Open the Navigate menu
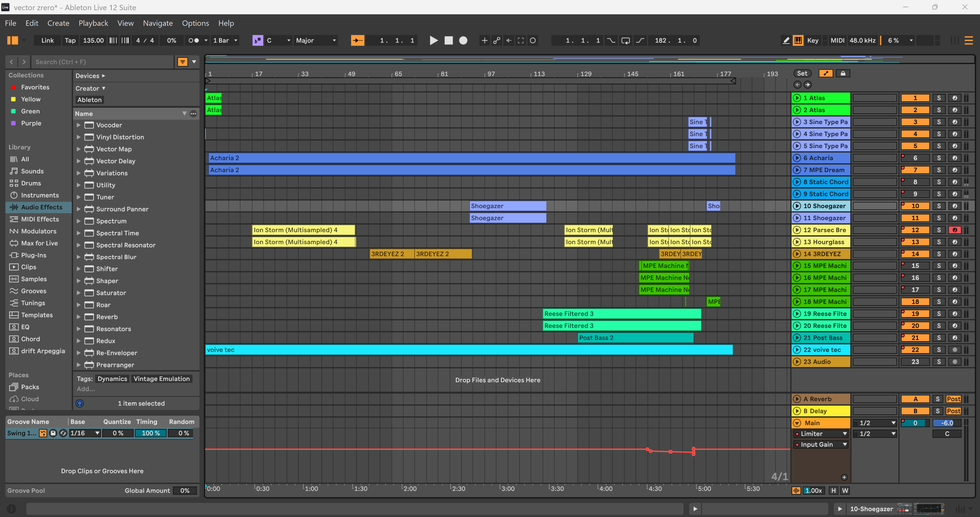Viewport: 980px width, 517px height. (x=158, y=23)
